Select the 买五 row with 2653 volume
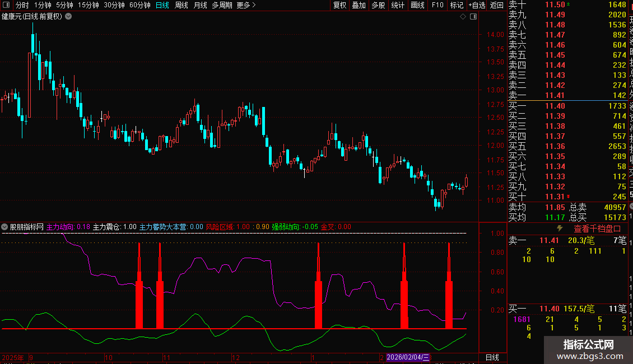This screenshot has height=364, width=633. [567, 146]
